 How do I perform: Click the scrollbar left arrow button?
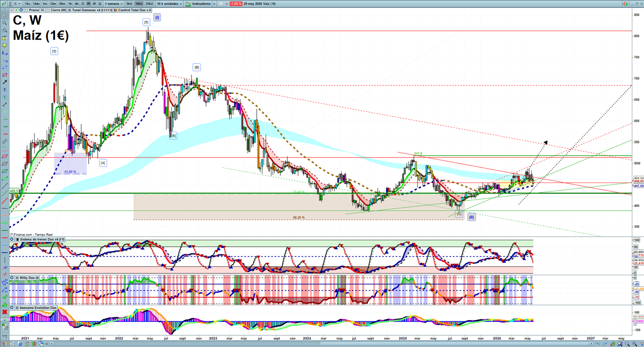coord(52,344)
